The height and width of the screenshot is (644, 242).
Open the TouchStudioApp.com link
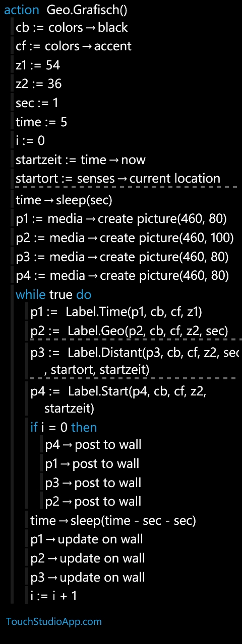(x=54, y=621)
